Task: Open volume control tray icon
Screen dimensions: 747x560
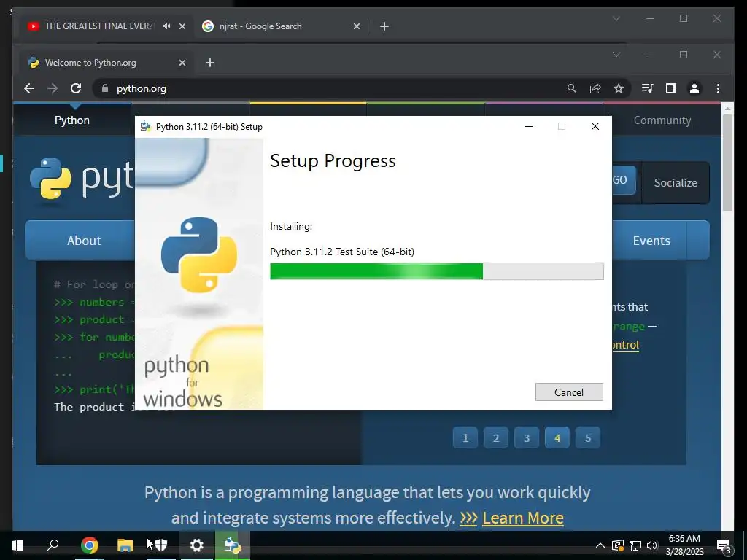Action: tap(652, 545)
